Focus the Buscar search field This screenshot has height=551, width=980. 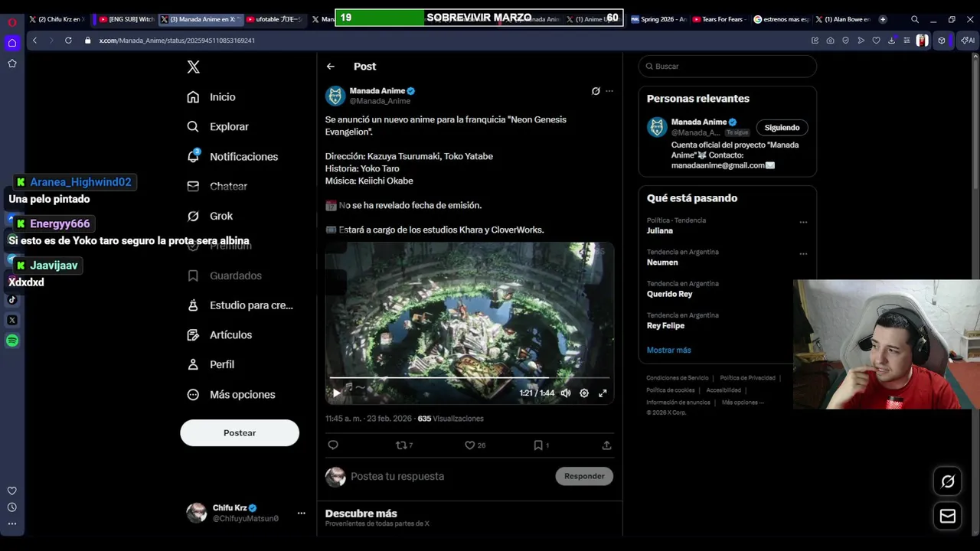coord(727,67)
